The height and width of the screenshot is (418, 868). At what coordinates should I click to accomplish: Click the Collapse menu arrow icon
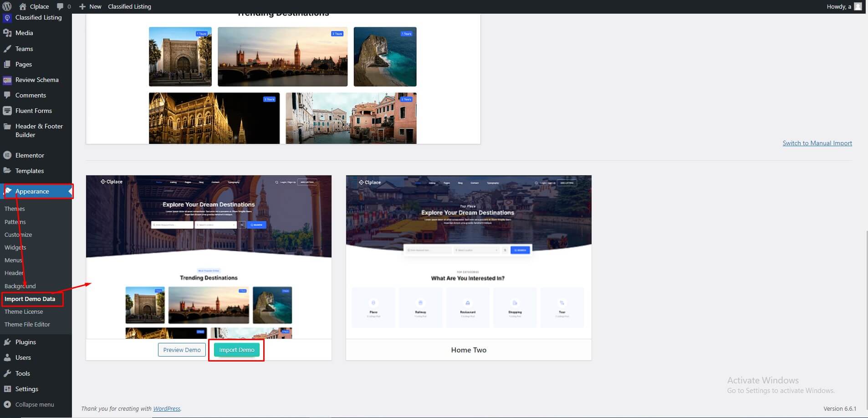[x=7, y=404]
